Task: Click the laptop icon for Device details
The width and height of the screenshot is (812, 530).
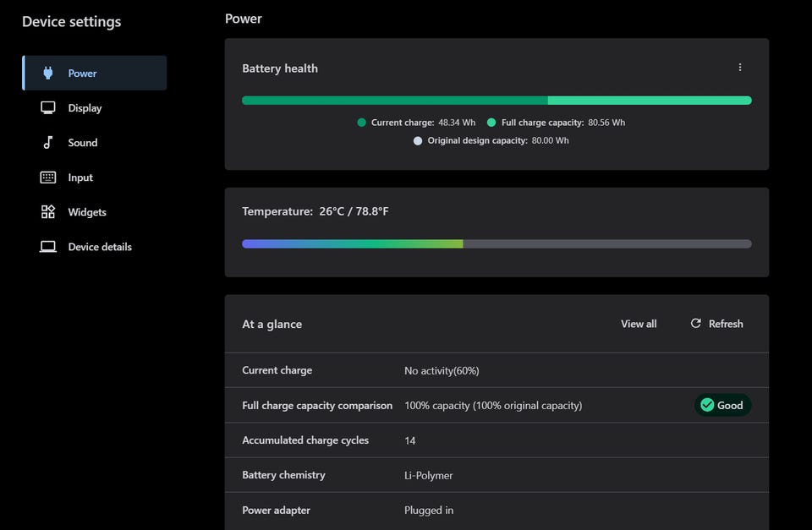Action: pos(48,247)
